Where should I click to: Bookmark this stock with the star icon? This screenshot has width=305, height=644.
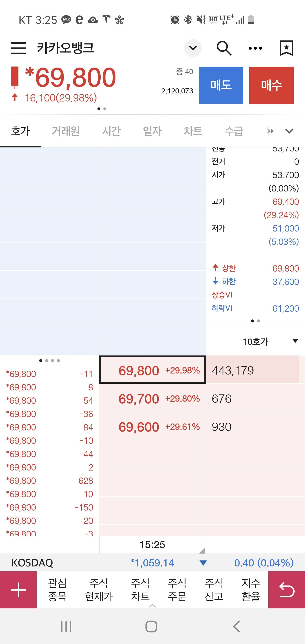(x=286, y=48)
